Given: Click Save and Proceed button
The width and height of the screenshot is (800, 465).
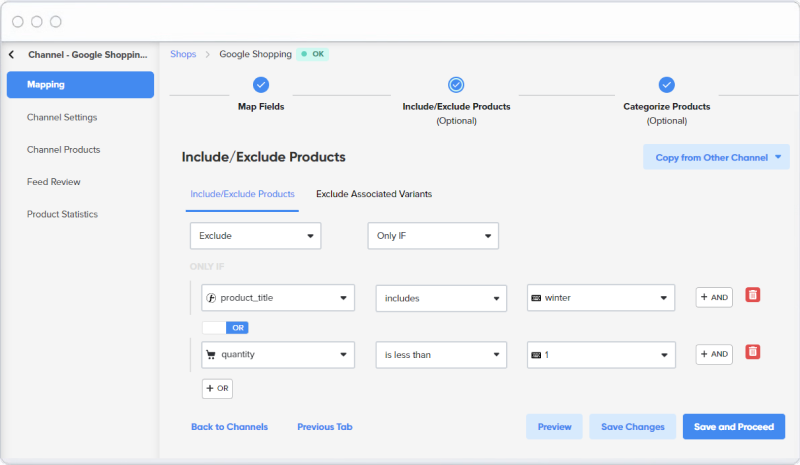Looking at the screenshot, I should pyautogui.click(x=734, y=427).
